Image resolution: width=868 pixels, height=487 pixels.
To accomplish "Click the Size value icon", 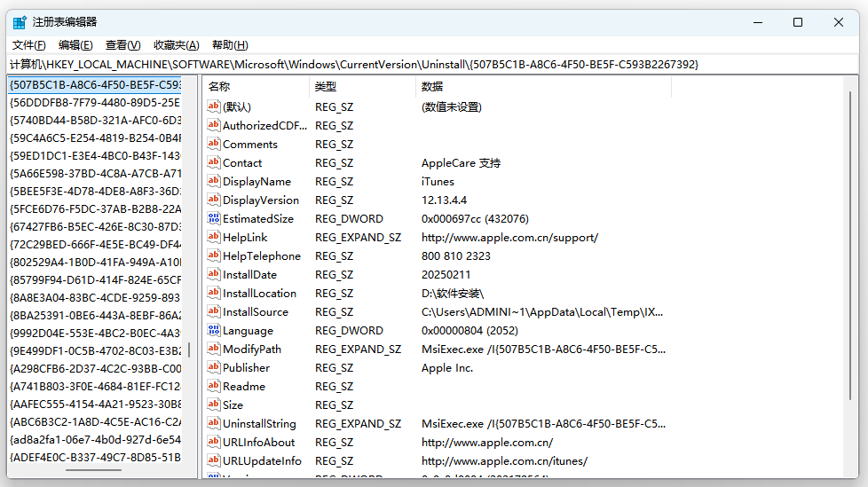I will pos(214,405).
